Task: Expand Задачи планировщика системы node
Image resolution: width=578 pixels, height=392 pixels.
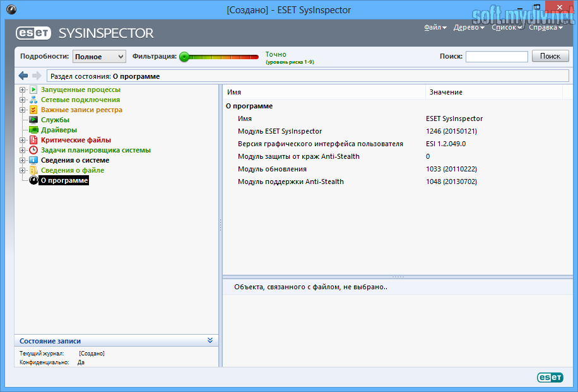Action: tap(23, 150)
